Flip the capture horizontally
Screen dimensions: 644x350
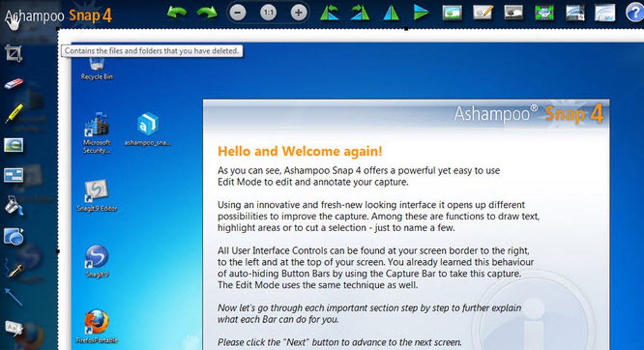click(391, 13)
